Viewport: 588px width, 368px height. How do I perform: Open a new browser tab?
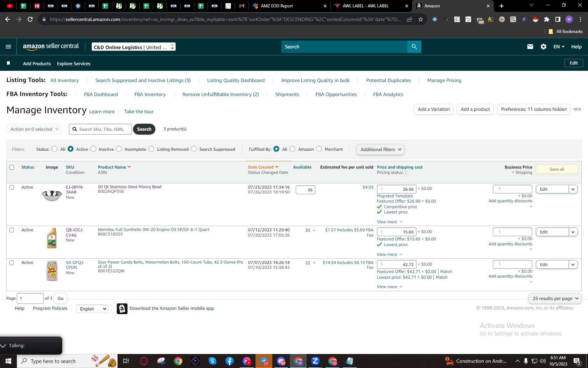coord(502,6)
